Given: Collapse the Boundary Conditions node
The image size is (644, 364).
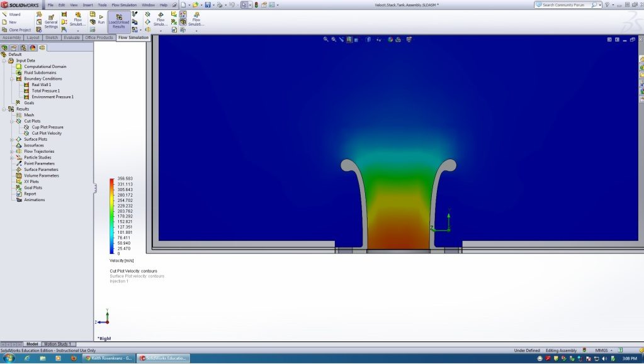Looking at the screenshot, I should [x=12, y=79].
